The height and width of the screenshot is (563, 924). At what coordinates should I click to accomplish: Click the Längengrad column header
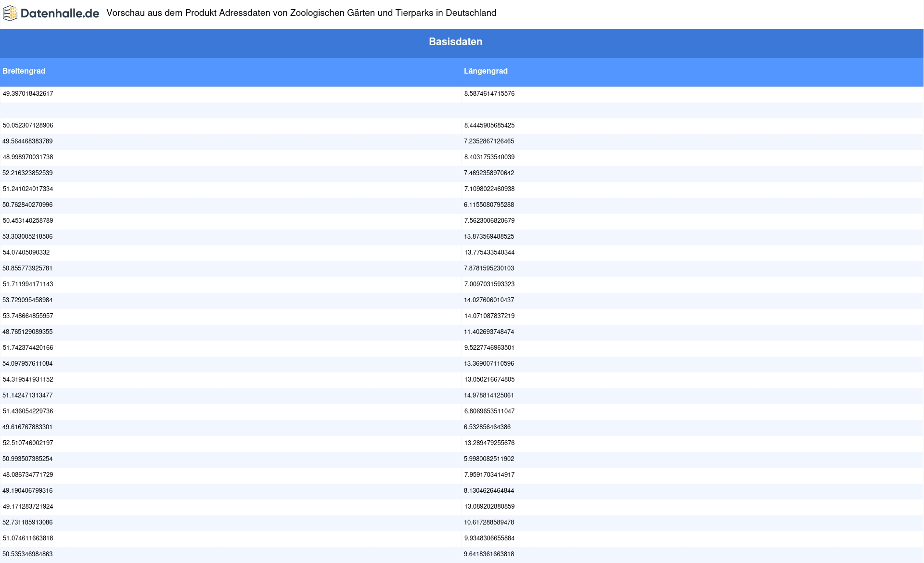point(486,71)
